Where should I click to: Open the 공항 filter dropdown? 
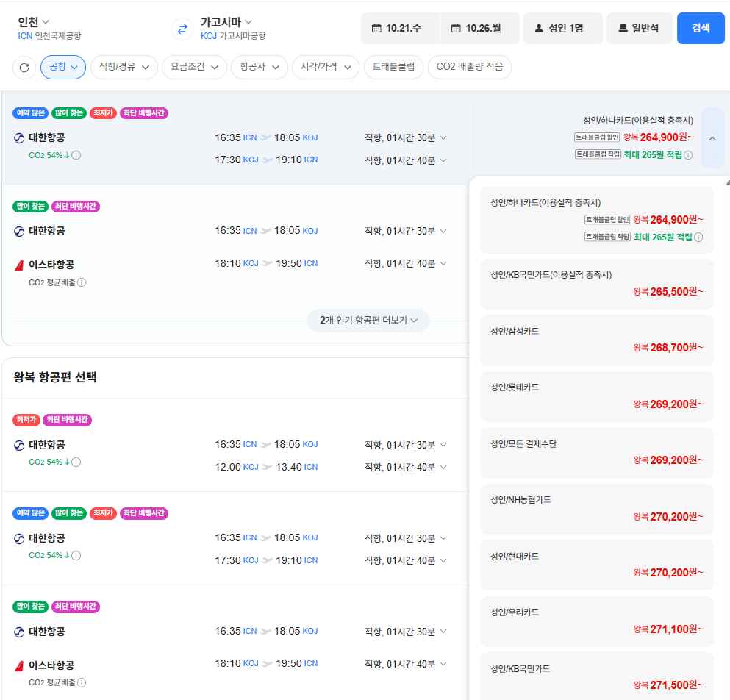(63, 67)
